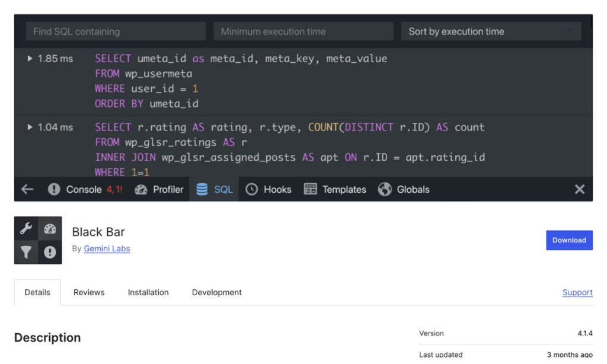
Task: Click the gauge icon in the plugin logo
Action: pos(50,228)
